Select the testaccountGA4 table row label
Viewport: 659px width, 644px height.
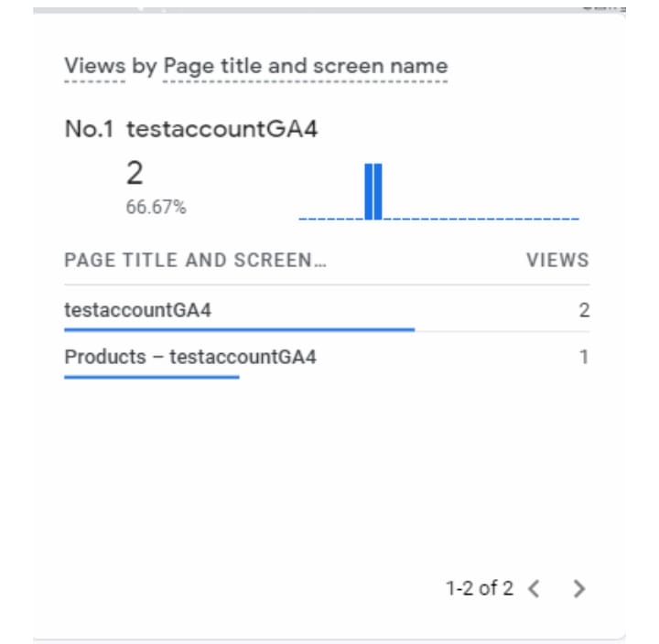click(138, 310)
